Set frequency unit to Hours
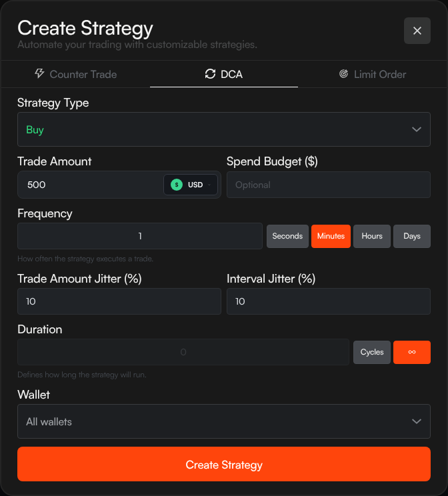The height and width of the screenshot is (496, 448). point(372,236)
